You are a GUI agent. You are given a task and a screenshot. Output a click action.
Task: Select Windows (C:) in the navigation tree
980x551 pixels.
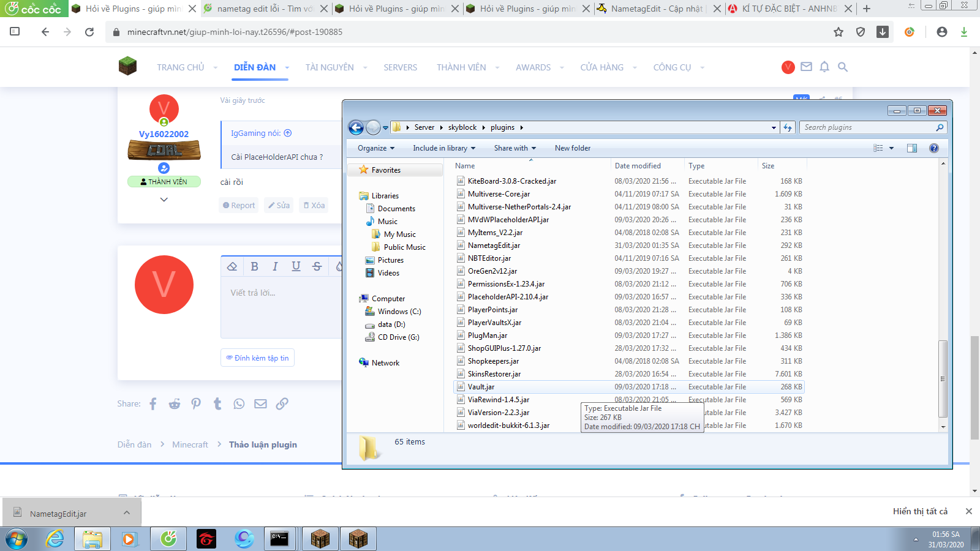pos(393,312)
